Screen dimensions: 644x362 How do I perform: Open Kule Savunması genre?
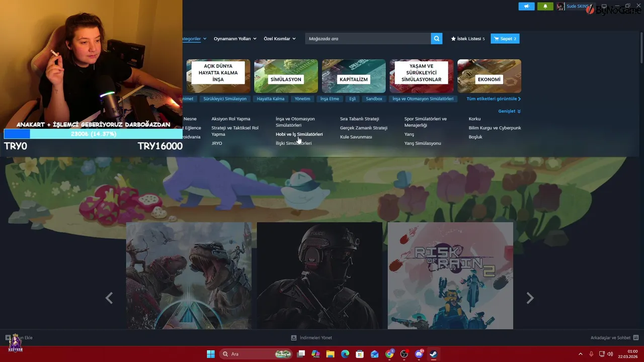[356, 137]
